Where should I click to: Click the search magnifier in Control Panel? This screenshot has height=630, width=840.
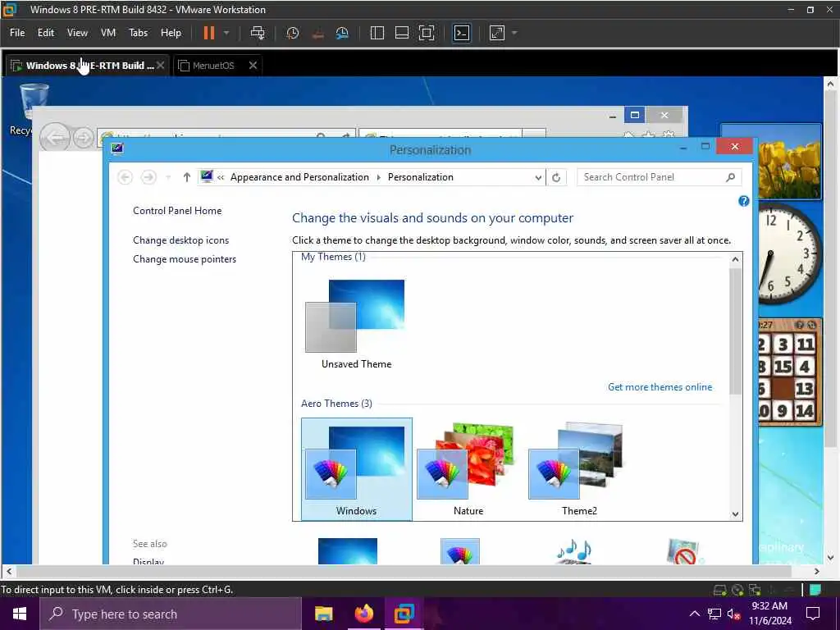[x=731, y=177]
